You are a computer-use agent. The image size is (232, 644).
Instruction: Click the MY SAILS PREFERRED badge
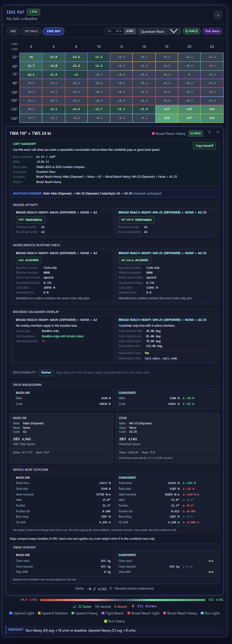pyautogui.click(x=137, y=219)
